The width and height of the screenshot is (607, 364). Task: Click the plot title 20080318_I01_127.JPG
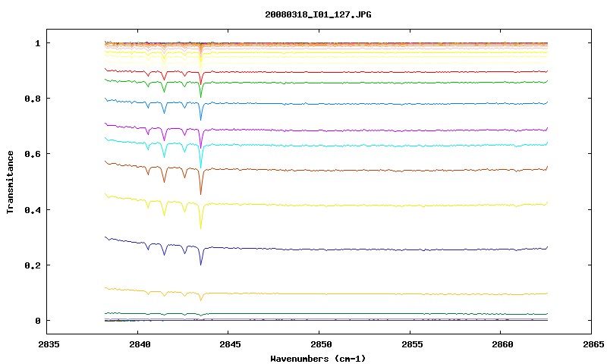tap(318, 14)
